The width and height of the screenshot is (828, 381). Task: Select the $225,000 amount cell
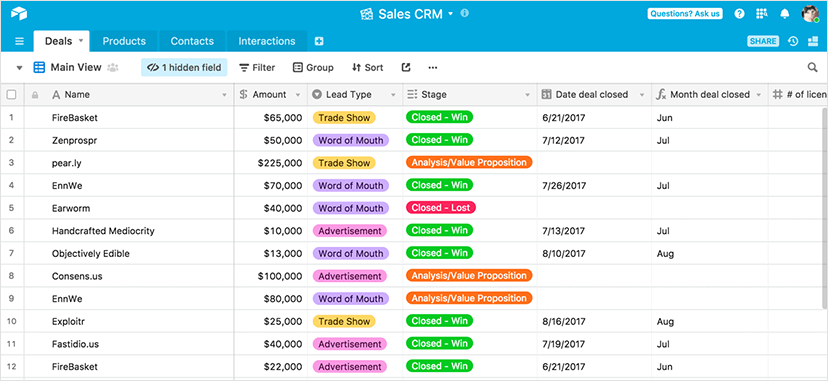pyautogui.click(x=271, y=163)
